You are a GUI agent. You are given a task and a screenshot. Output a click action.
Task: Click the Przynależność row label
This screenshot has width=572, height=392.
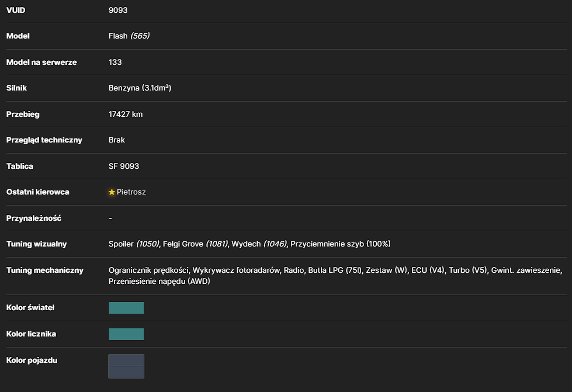point(33,218)
